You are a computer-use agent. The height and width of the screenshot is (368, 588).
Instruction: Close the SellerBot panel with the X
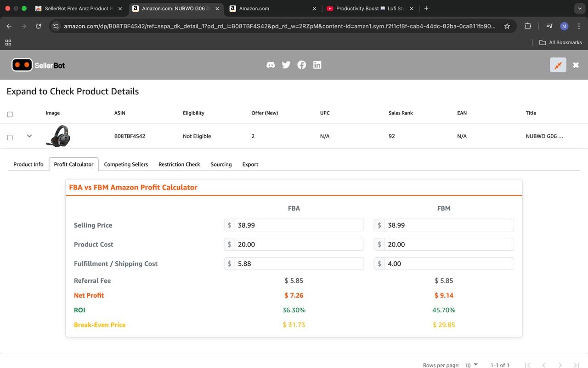click(x=576, y=65)
